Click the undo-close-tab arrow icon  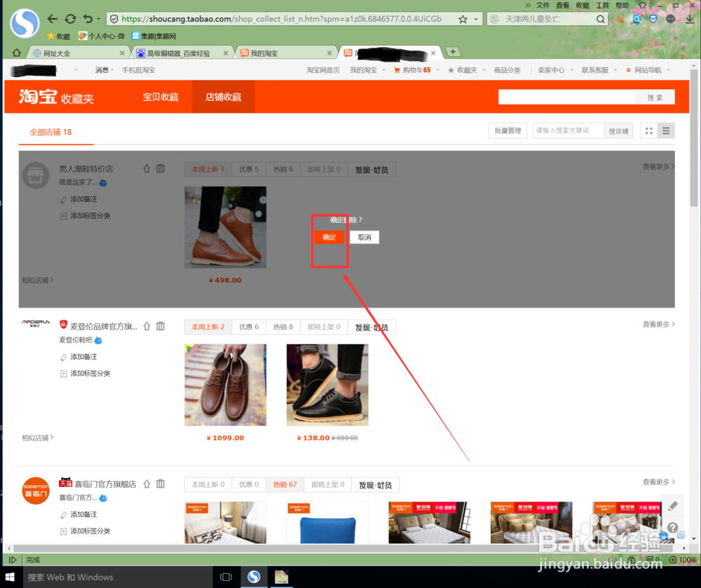click(x=88, y=19)
